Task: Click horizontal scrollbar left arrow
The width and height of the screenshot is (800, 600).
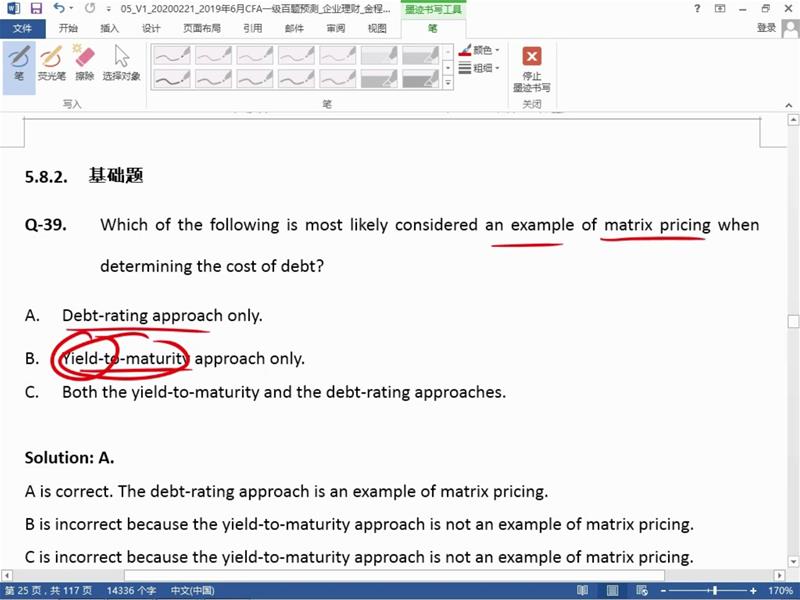Action: [x=7, y=576]
